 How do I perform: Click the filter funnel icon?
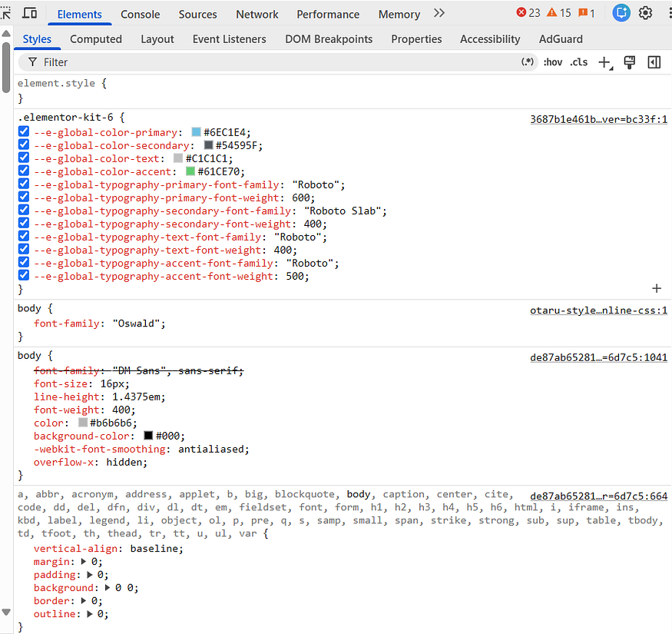(x=32, y=62)
